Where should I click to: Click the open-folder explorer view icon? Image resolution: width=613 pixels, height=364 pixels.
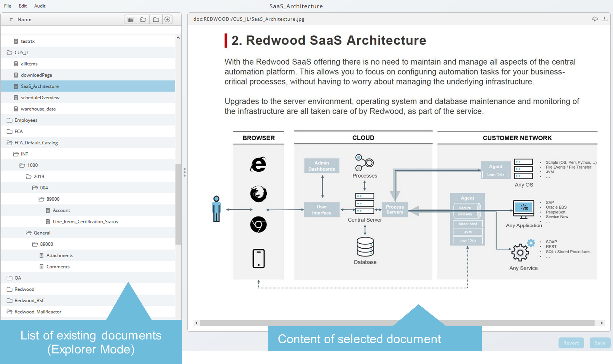tap(143, 20)
